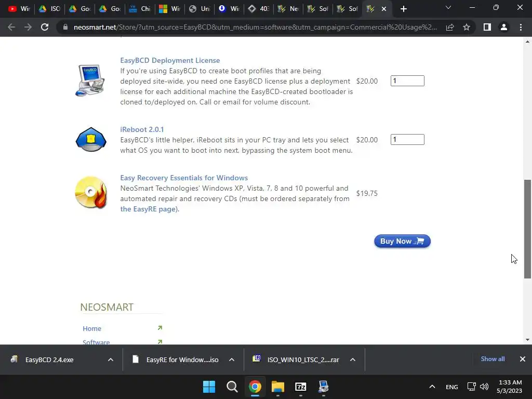Go back to previous page
532x399 pixels.
coord(11,27)
